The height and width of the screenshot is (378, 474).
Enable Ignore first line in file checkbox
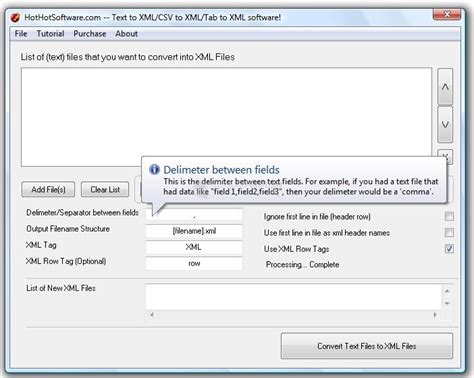click(x=449, y=217)
